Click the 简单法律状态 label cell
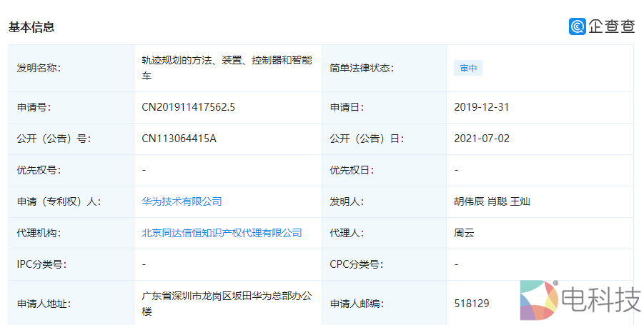The image size is (644, 325). [x=384, y=68]
